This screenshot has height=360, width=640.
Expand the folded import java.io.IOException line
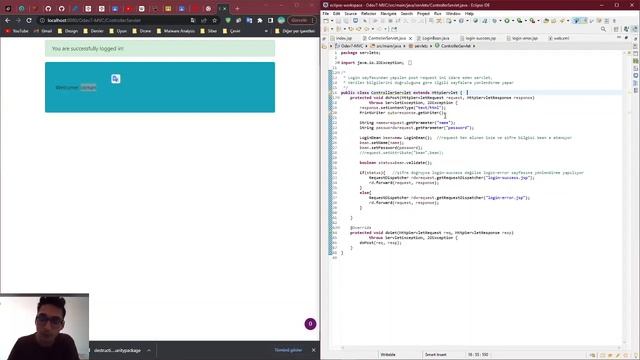337,63
